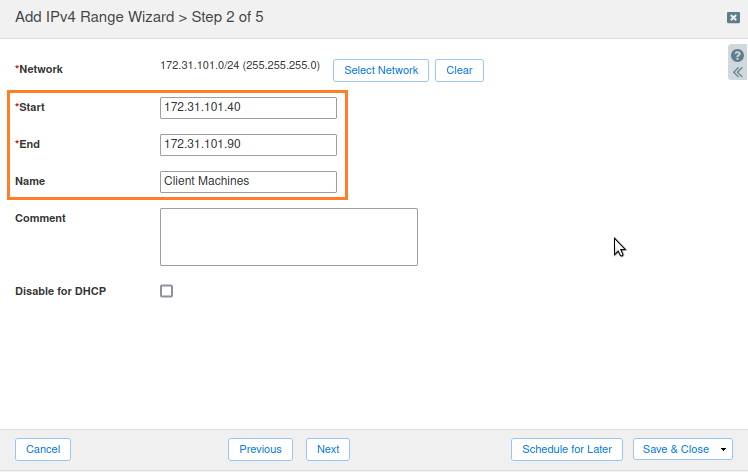The height and width of the screenshot is (472, 748).
Task: Choose Schedule for Later
Action: pos(567,449)
